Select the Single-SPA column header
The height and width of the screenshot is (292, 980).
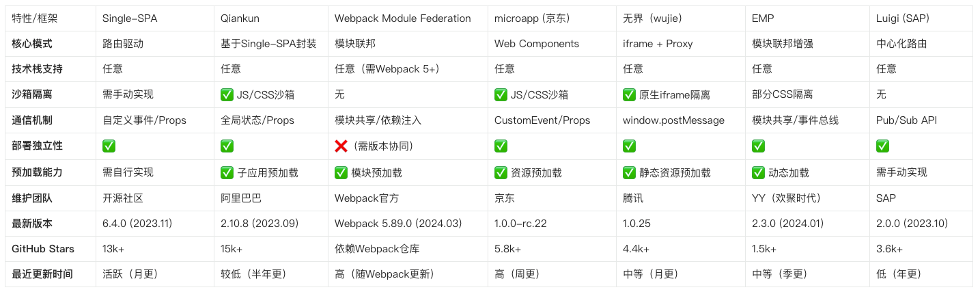pos(130,18)
